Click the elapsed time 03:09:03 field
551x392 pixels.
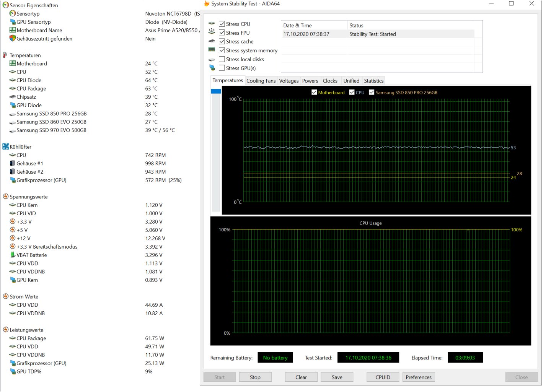pos(465,358)
